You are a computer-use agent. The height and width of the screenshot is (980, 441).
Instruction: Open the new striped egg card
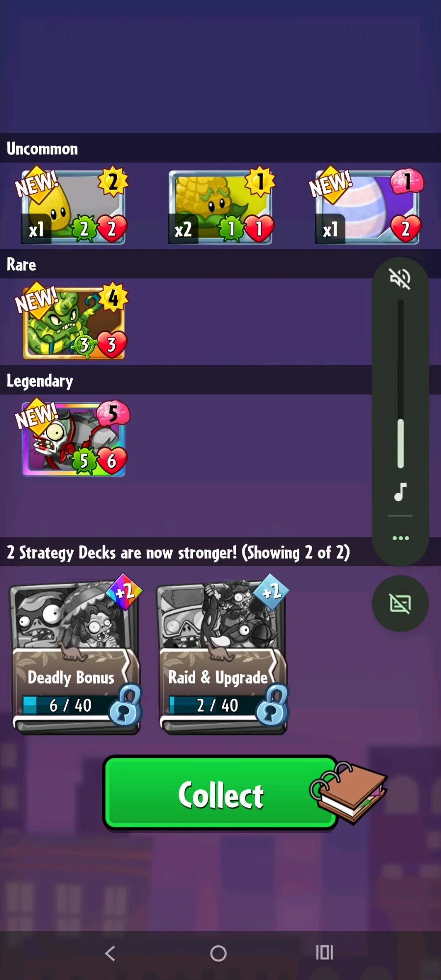pyautogui.click(x=367, y=205)
